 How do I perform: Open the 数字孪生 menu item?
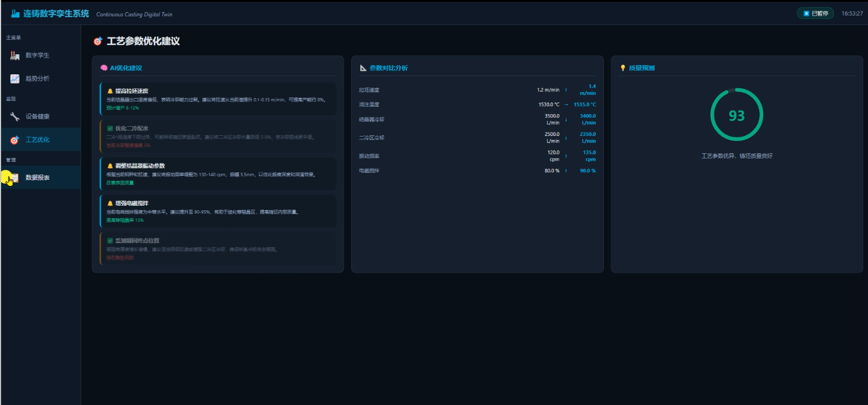40,55
